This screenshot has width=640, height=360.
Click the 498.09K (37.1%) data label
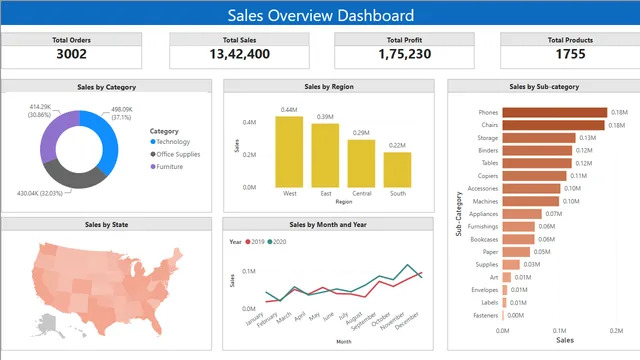122,113
